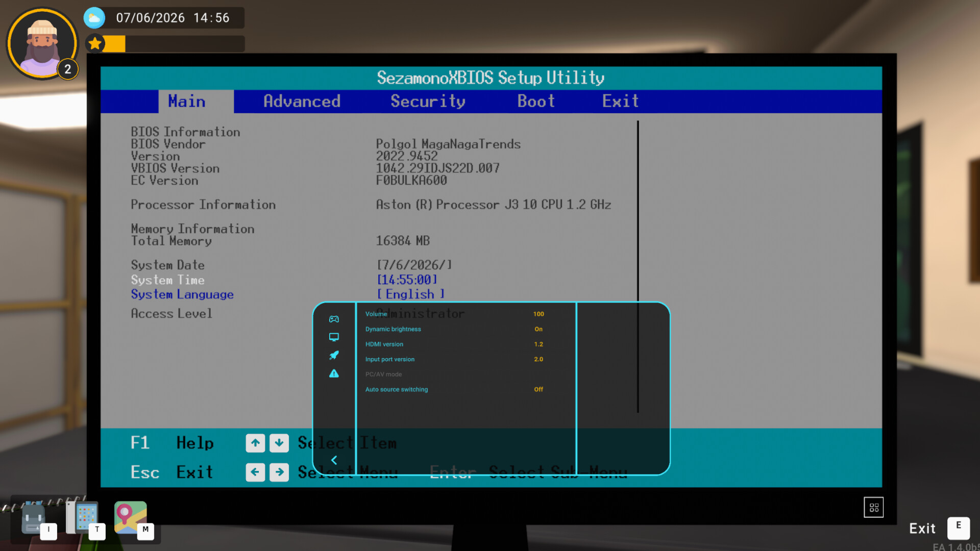This screenshot has width=980, height=551.
Task: Click the Access Level label
Action: pos(171,314)
